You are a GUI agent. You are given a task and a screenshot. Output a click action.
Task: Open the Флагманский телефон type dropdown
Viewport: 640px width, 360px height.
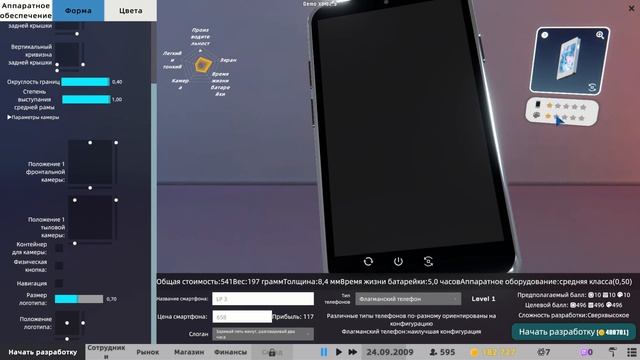click(408, 299)
